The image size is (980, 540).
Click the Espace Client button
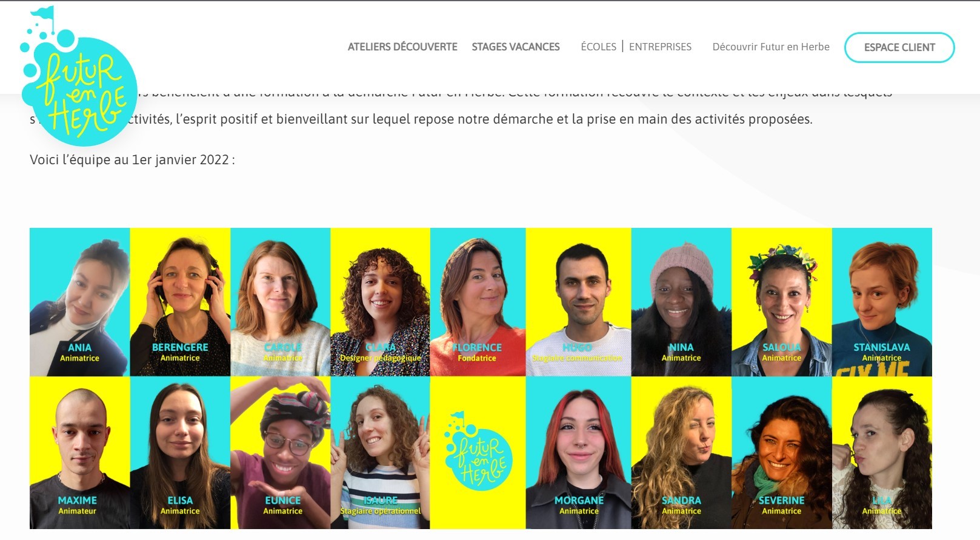[x=899, y=47]
